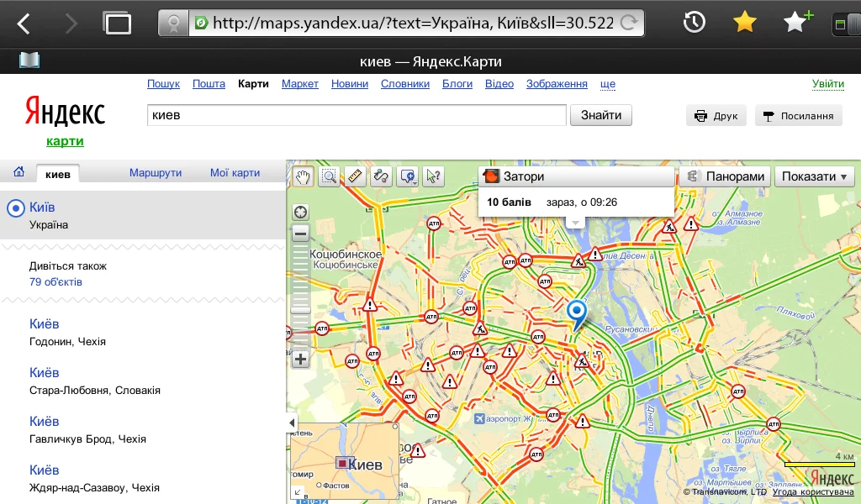Collapse the left results panel arrow
The image size is (861, 504).
[x=292, y=423]
